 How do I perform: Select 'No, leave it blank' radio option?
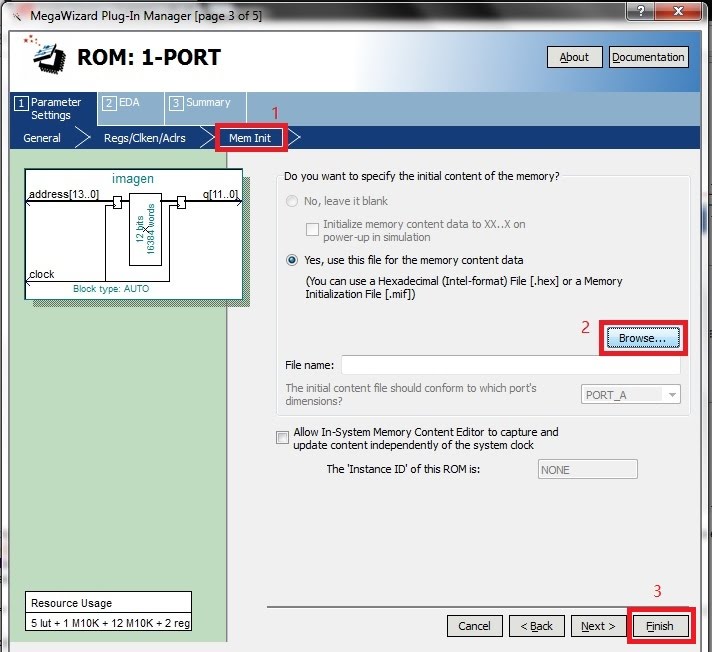[x=292, y=201]
